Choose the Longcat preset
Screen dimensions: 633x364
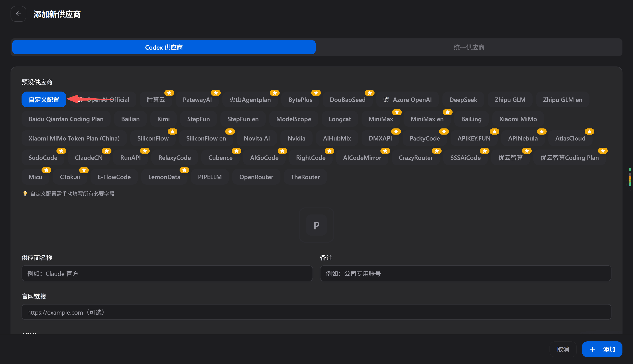(x=339, y=119)
